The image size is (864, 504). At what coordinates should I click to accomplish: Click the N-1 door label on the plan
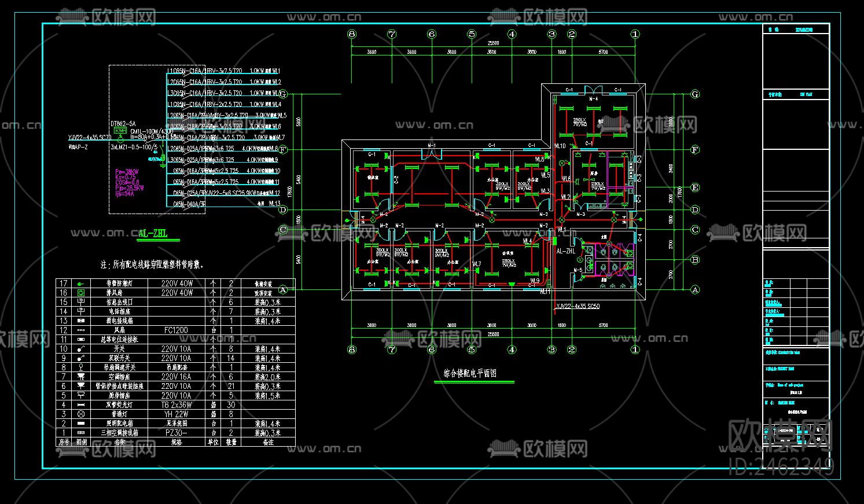pos(432,145)
